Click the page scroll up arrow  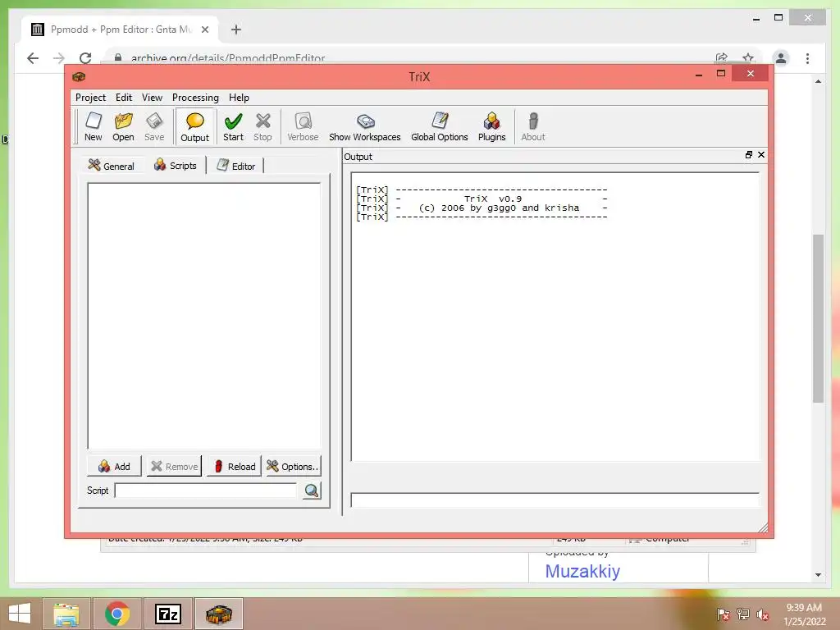click(x=818, y=81)
